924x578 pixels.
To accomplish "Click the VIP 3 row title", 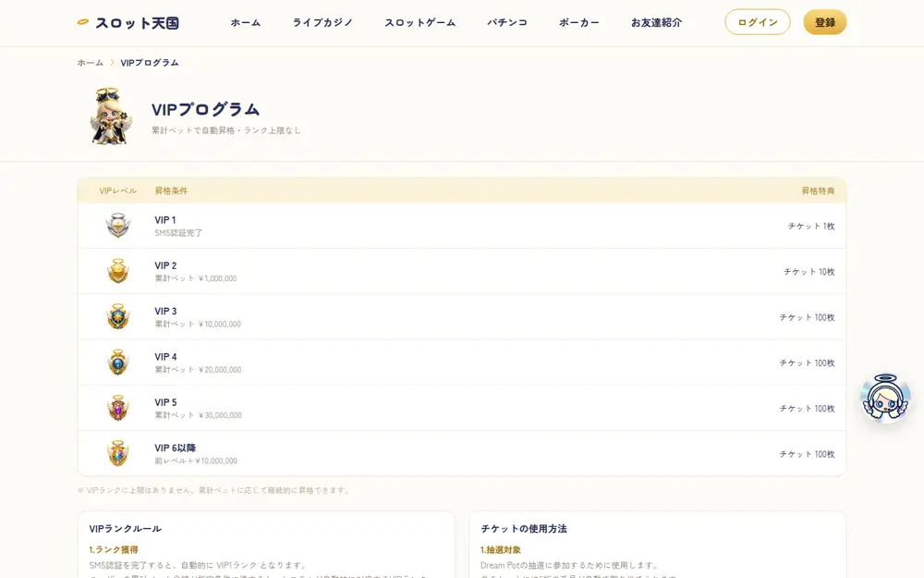I will click(x=165, y=311).
